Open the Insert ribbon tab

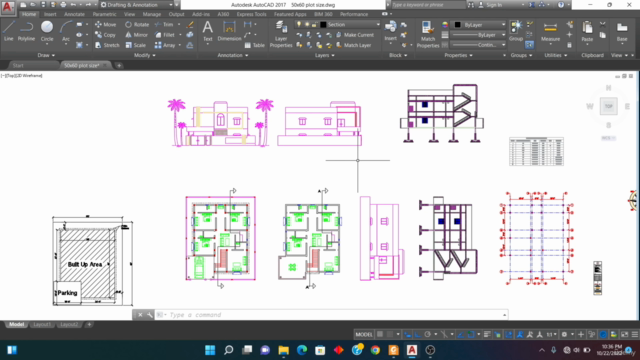click(x=50, y=14)
